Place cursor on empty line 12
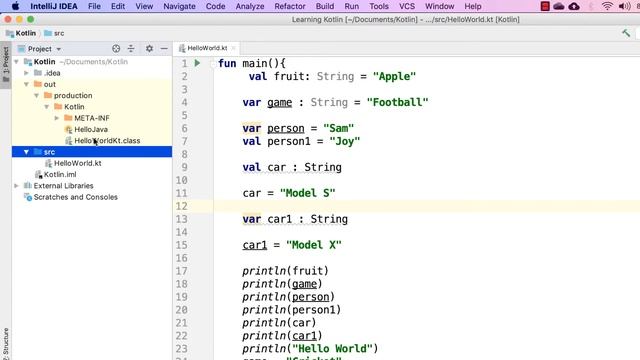The height and width of the screenshot is (360, 640). [427, 206]
